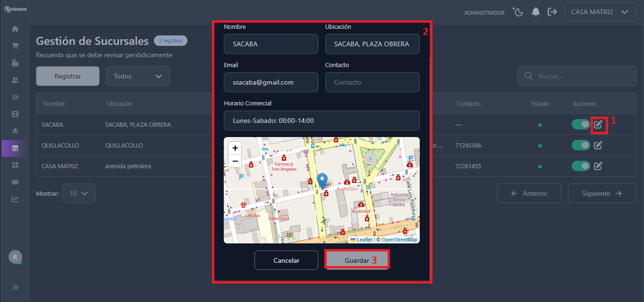This screenshot has height=302, width=644.
Task: Expand sidebar with double chevron
Action: click(15, 287)
